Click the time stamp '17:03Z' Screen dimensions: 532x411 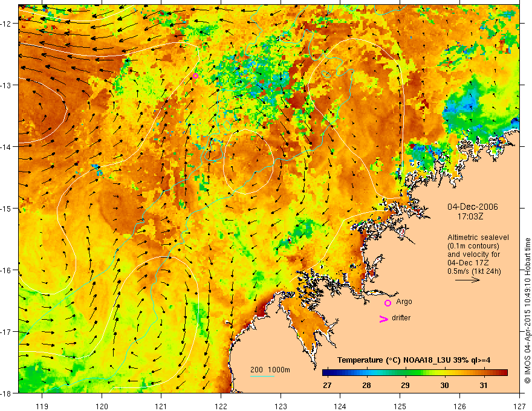(x=470, y=216)
